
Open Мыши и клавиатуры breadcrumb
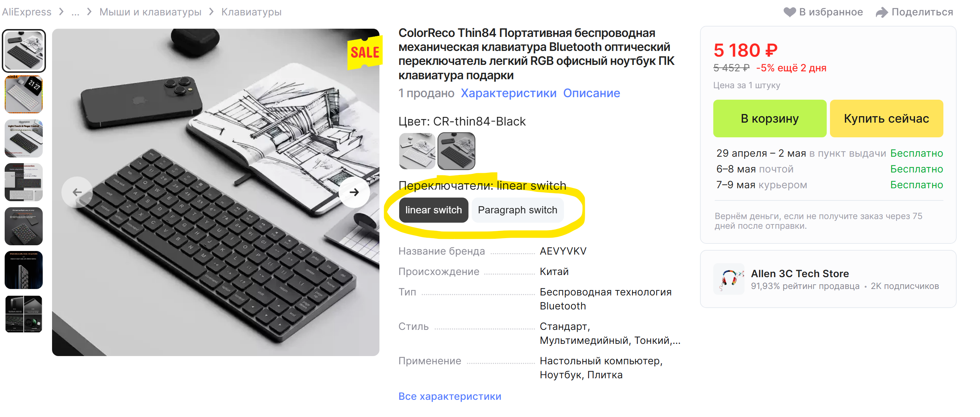pos(150,12)
